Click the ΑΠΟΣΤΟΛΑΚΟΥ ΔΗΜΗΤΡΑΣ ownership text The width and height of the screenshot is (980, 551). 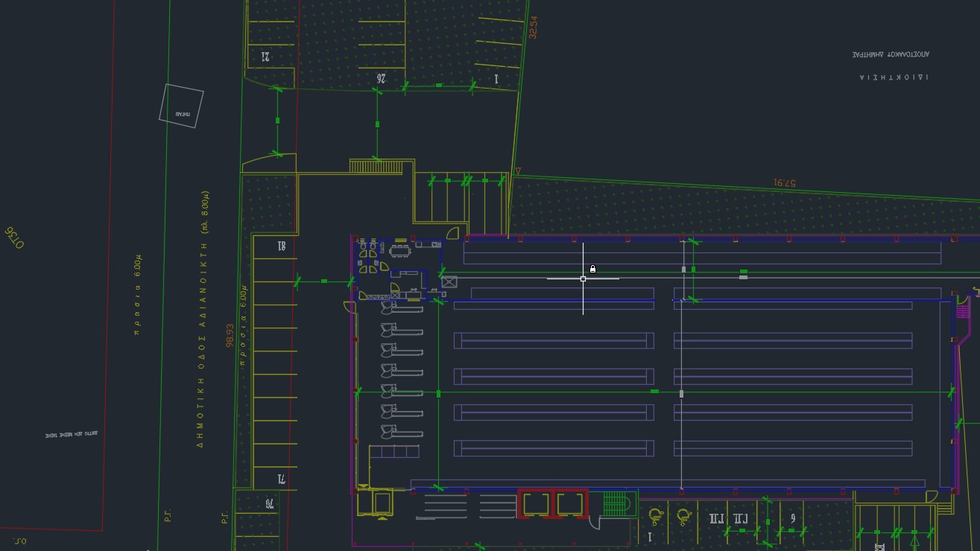tap(890, 54)
